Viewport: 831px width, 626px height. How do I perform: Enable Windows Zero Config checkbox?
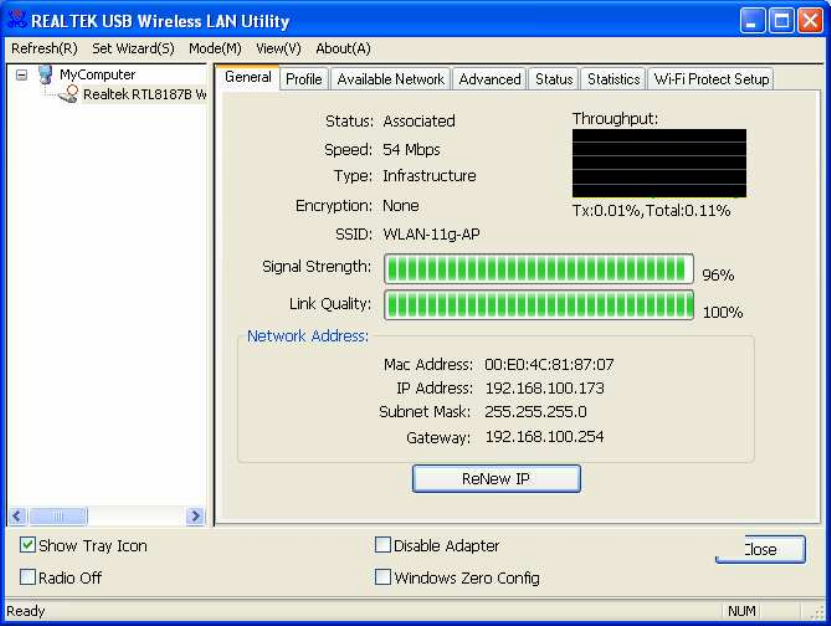383,577
